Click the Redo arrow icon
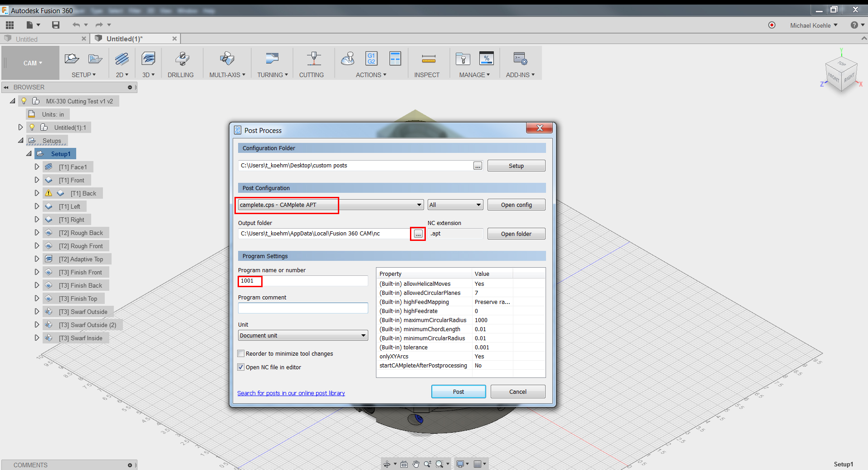The width and height of the screenshot is (868, 470). pyautogui.click(x=99, y=25)
